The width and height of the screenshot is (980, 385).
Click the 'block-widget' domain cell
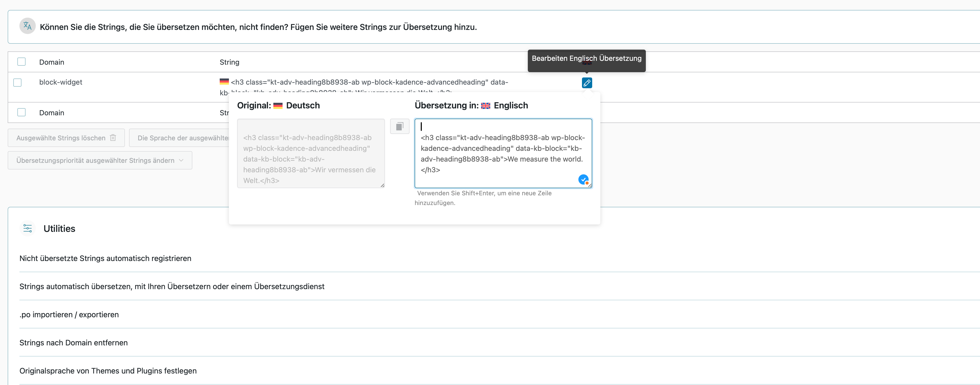(x=61, y=82)
